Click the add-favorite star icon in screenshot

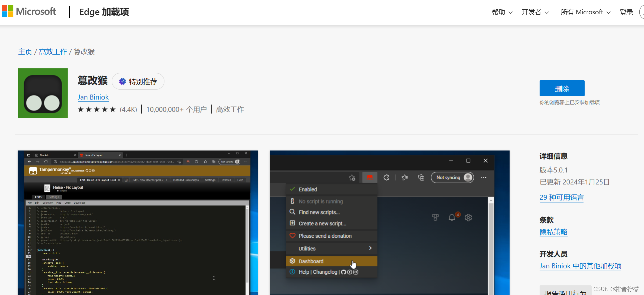coord(352,178)
